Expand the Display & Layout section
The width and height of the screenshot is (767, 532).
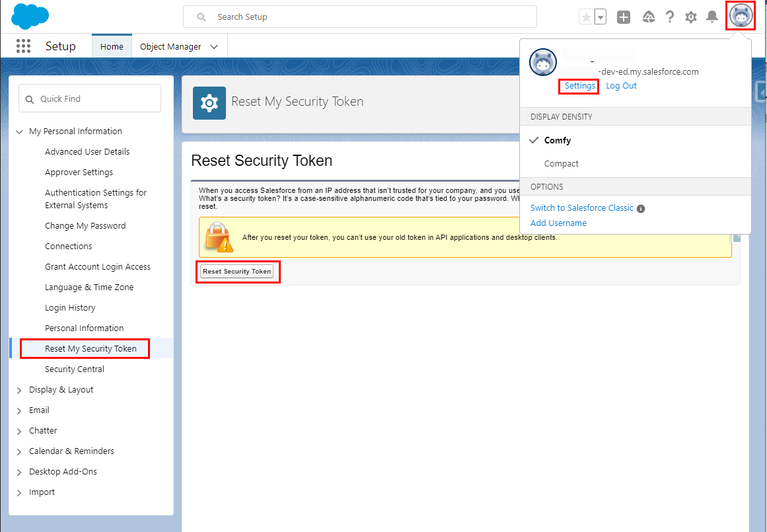coord(20,390)
